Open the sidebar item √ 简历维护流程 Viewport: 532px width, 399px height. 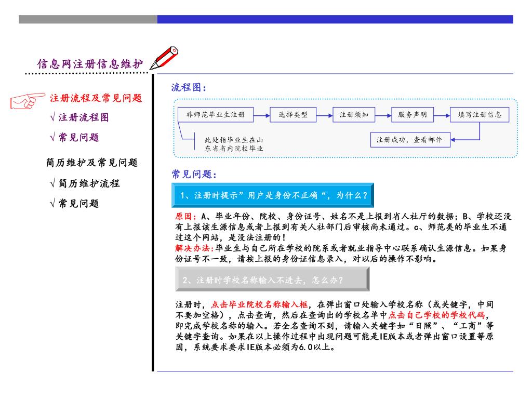coord(85,183)
